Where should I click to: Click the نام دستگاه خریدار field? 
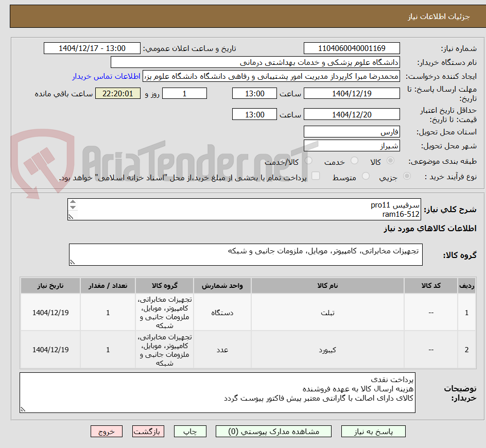[x=255, y=62]
